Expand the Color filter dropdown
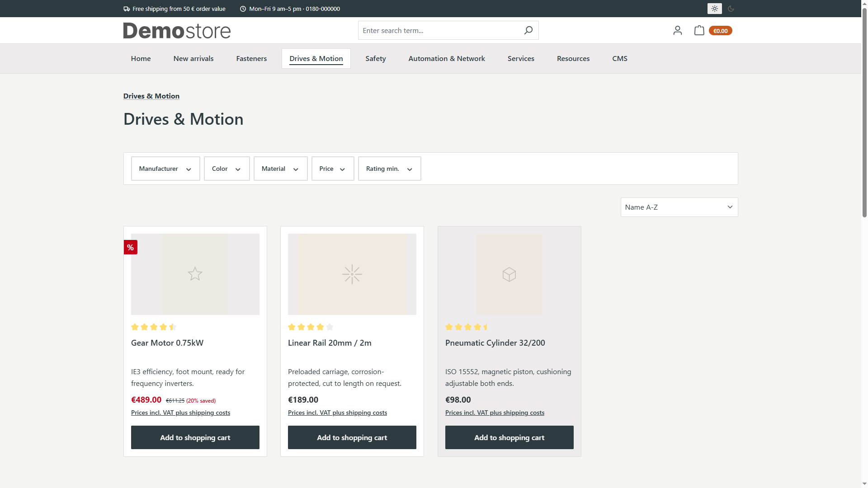868x488 pixels. (226, 169)
